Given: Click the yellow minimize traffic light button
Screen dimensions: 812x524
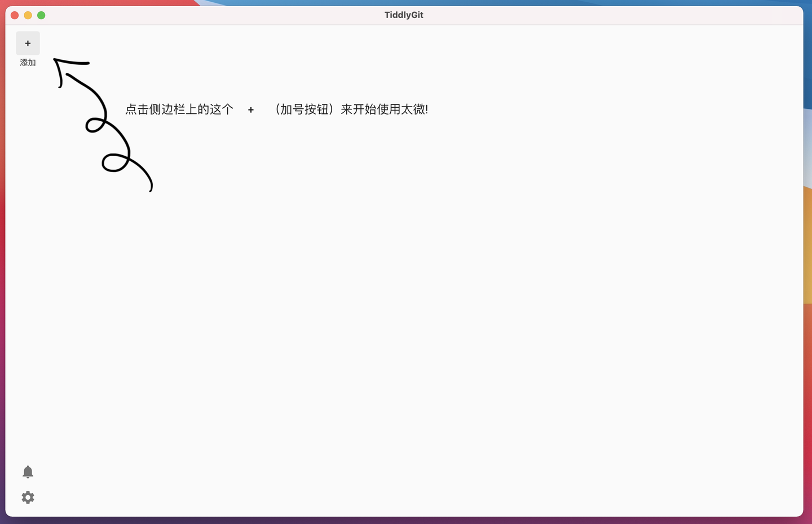Looking at the screenshot, I should point(28,15).
